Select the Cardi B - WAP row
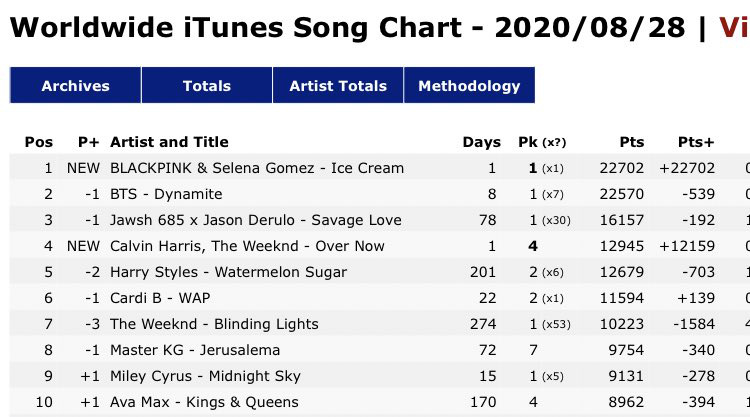This screenshot has width=750, height=417. pyautogui.click(x=380, y=298)
